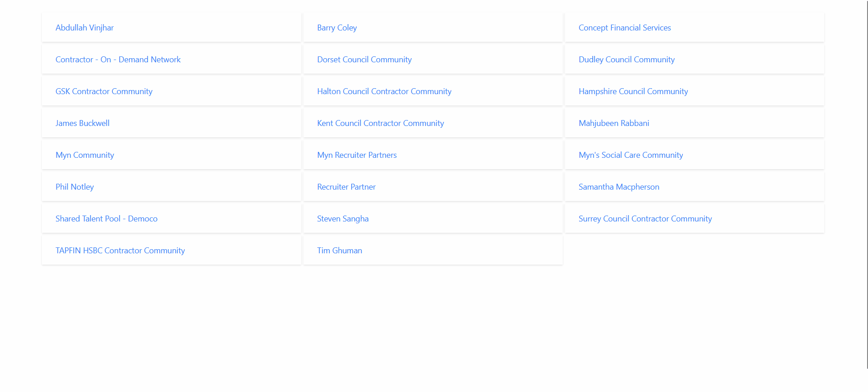The height and width of the screenshot is (392, 868).
Task: Open Samantha Macpherson entry
Action: (x=619, y=187)
